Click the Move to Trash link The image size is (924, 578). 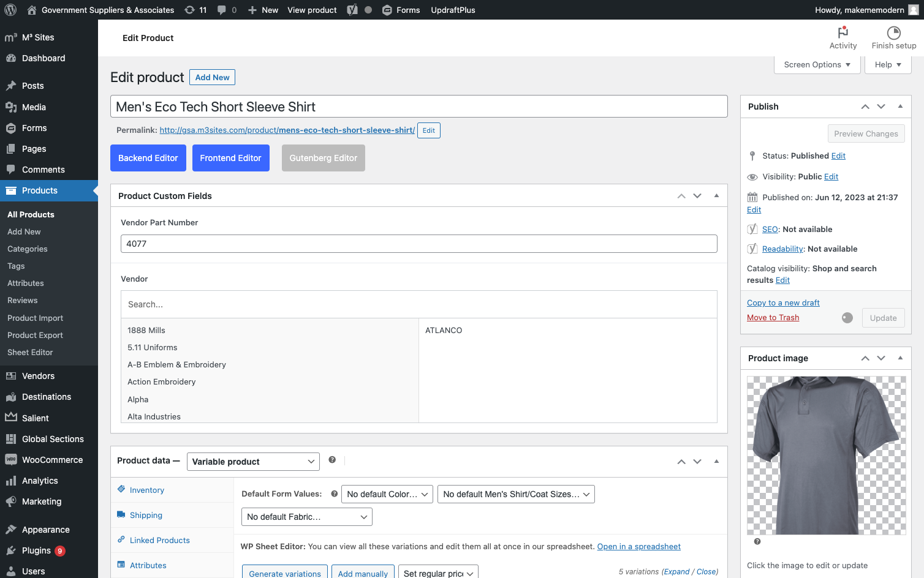pyautogui.click(x=773, y=318)
